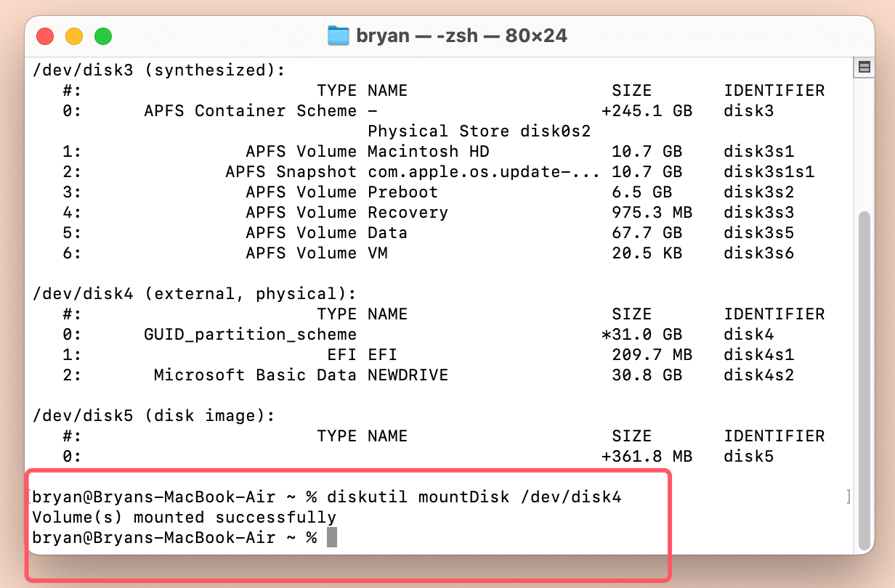This screenshot has height=588, width=895.
Task: Click the 'Physical Store disk0s2' text
Action: 479,131
